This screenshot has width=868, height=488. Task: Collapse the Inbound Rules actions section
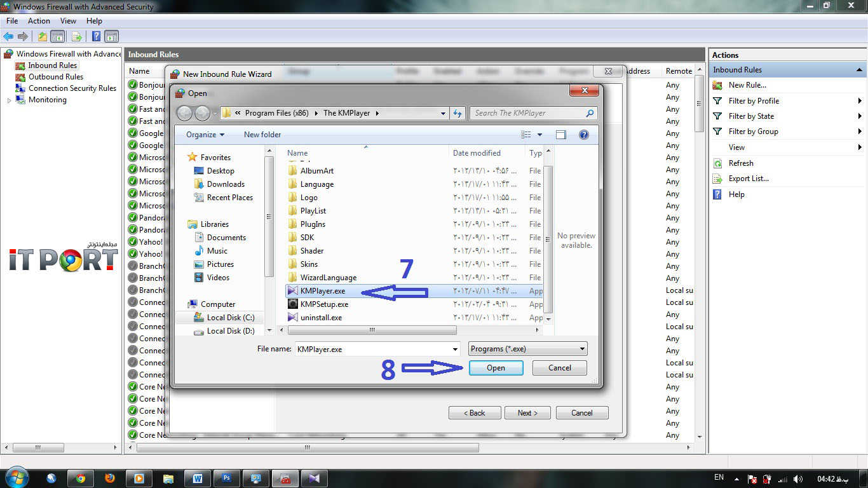tap(859, 70)
